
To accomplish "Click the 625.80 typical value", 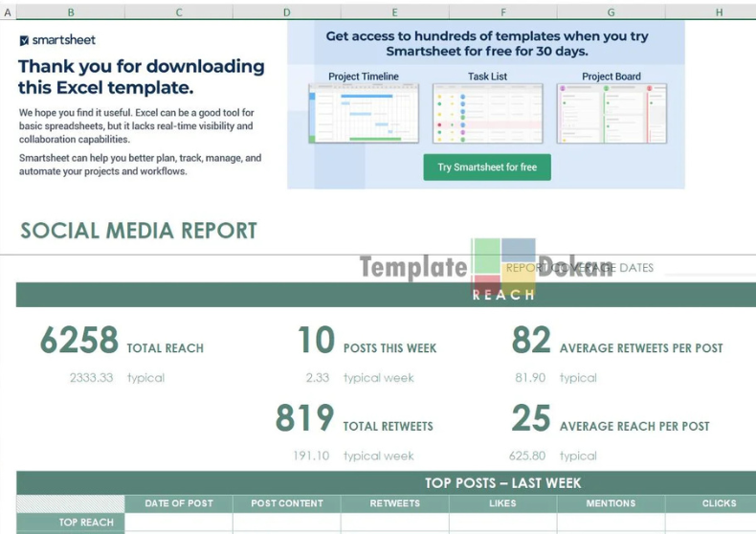I will (527, 456).
